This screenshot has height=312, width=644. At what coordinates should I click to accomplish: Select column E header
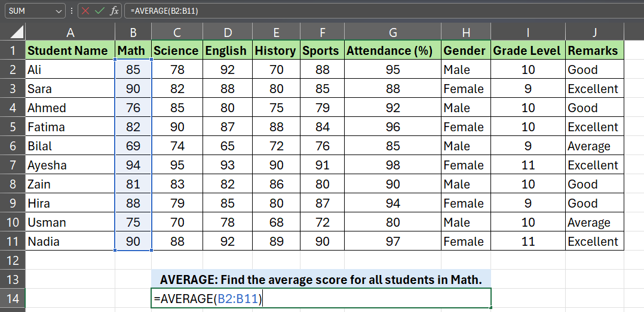point(277,32)
